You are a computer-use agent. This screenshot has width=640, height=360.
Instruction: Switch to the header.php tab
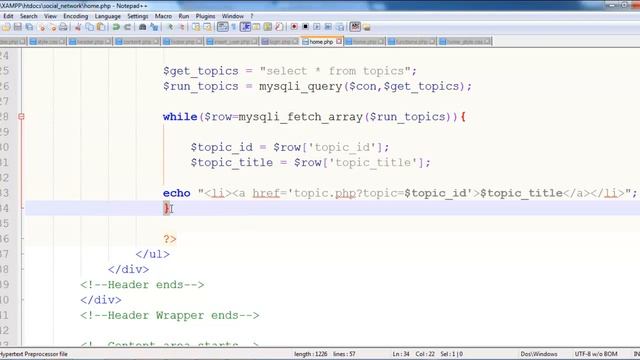point(90,42)
